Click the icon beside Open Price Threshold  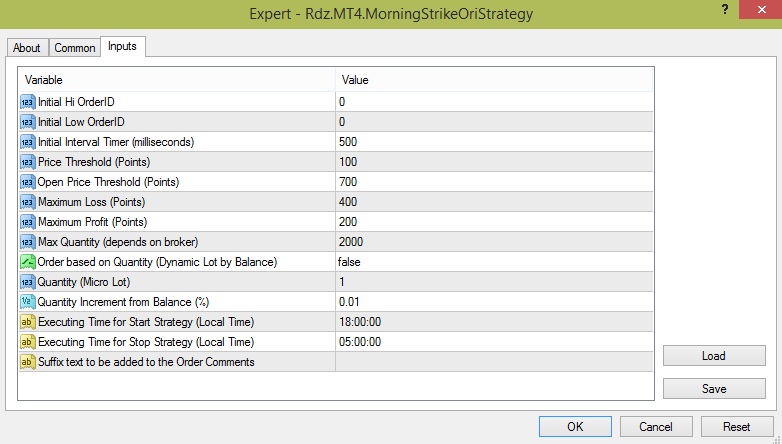tap(27, 182)
